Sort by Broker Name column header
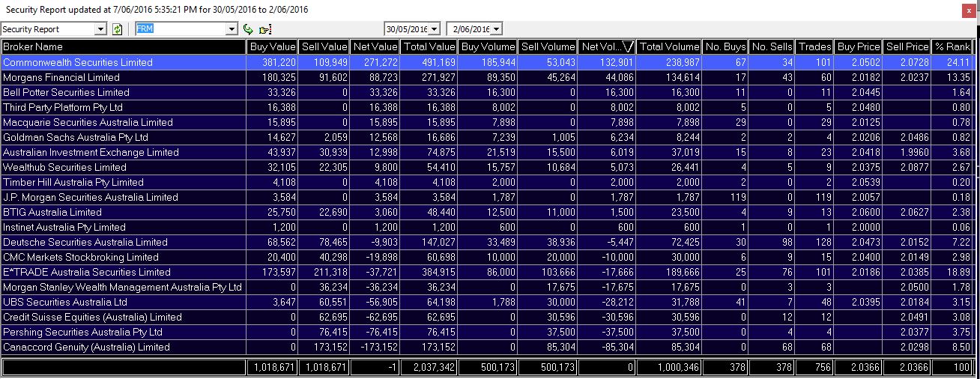 pyautogui.click(x=124, y=46)
